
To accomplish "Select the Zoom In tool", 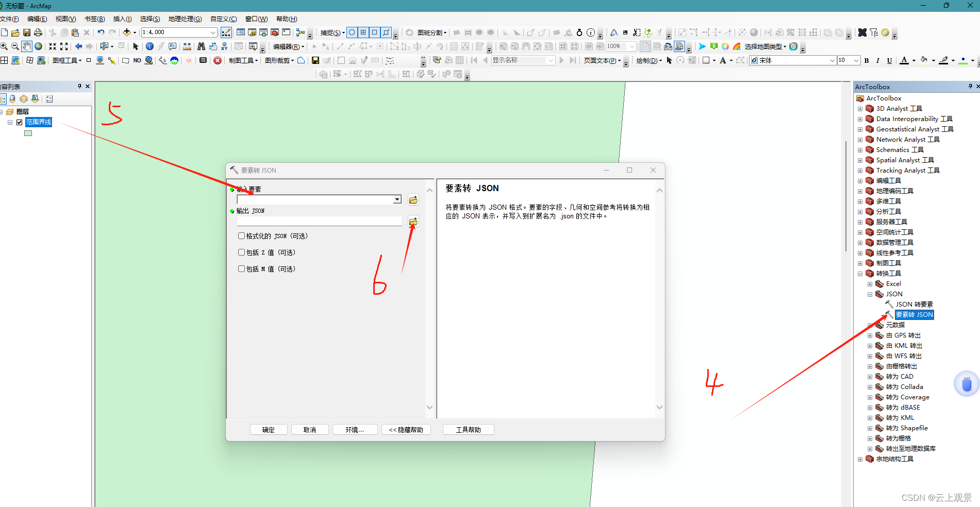I will 5,46.
